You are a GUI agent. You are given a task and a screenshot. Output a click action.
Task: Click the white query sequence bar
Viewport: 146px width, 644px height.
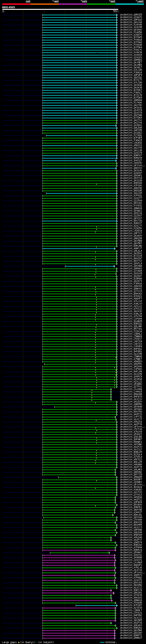click(60, 9)
